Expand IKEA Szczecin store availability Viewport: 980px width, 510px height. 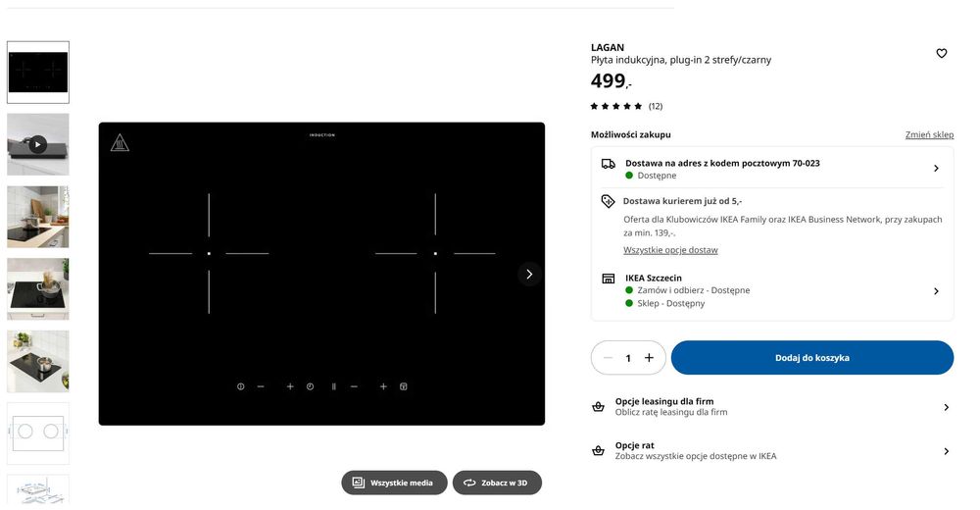coord(772,291)
